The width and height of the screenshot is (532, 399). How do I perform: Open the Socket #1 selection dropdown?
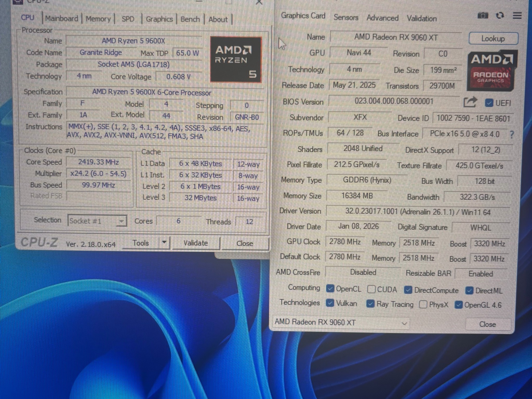[x=97, y=221]
